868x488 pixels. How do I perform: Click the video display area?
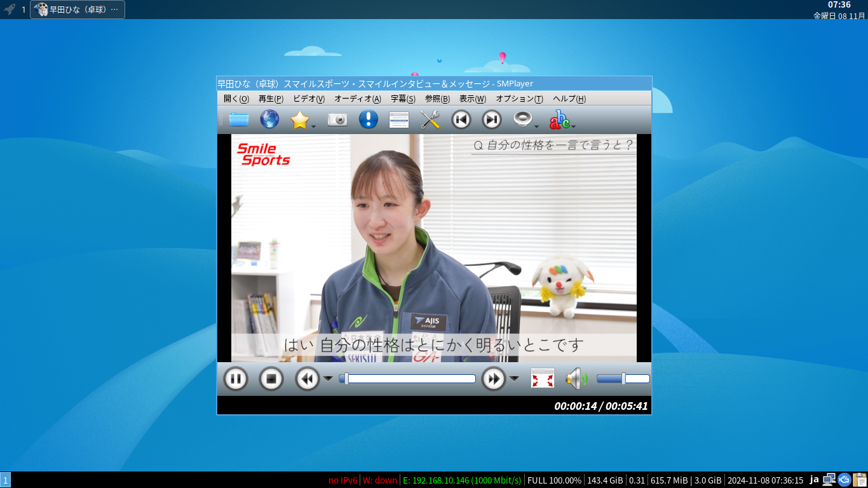[434, 248]
